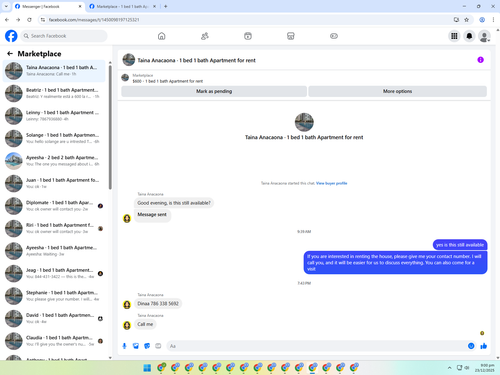Viewport: 500px width, 375px height.
Task: Open Ayeesha 1 bed 1 bath conversation
Action: point(54,251)
